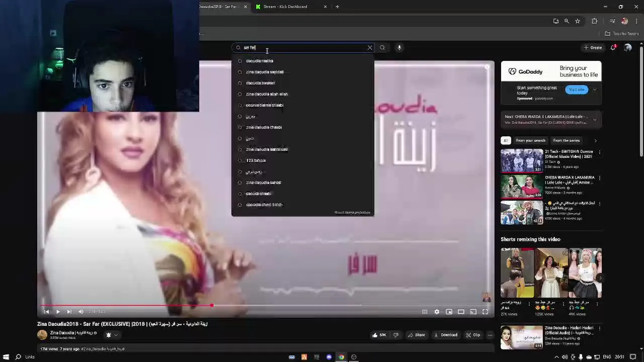This screenshot has height=362, width=644.
Task: Play the video
Action: tap(58, 312)
